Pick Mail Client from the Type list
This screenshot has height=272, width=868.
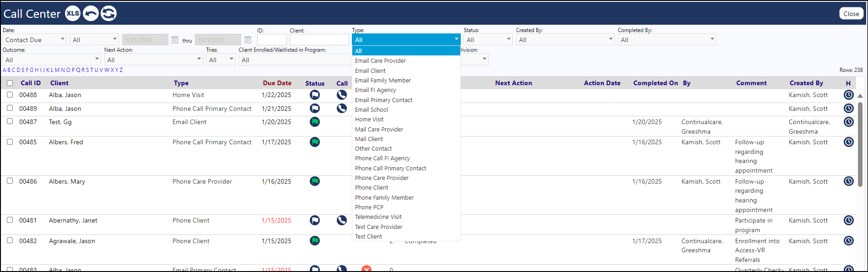pos(406,139)
